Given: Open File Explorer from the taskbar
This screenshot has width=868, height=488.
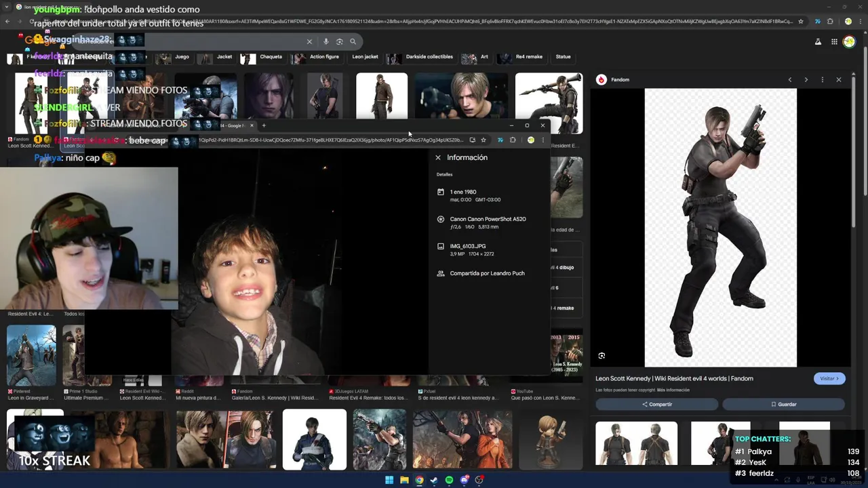Looking at the screenshot, I should tap(404, 480).
